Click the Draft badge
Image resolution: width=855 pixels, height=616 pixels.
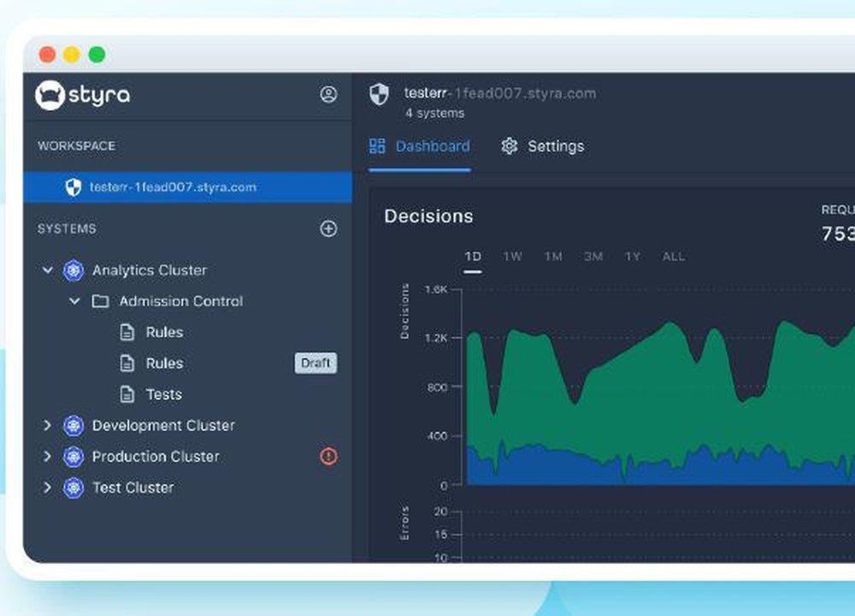(x=315, y=363)
